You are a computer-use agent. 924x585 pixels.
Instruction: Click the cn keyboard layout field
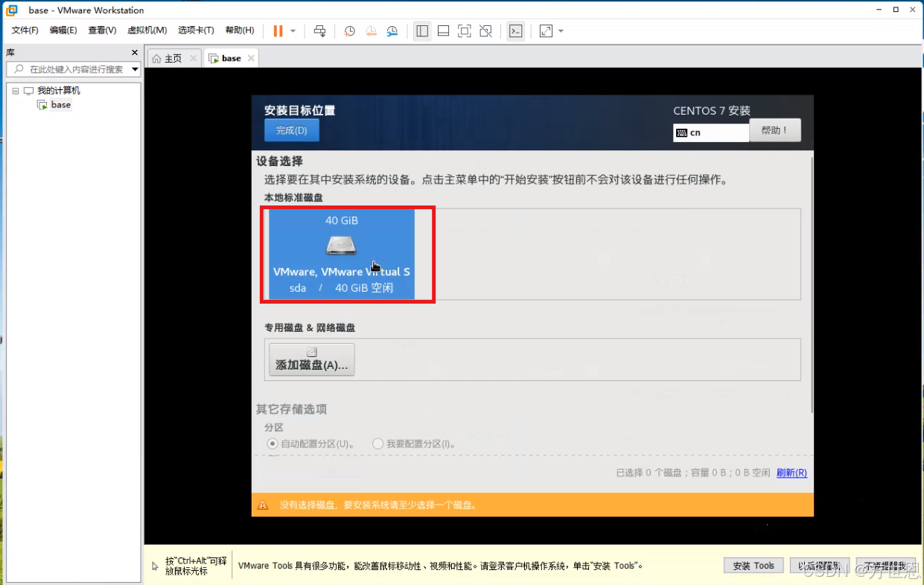tap(711, 132)
